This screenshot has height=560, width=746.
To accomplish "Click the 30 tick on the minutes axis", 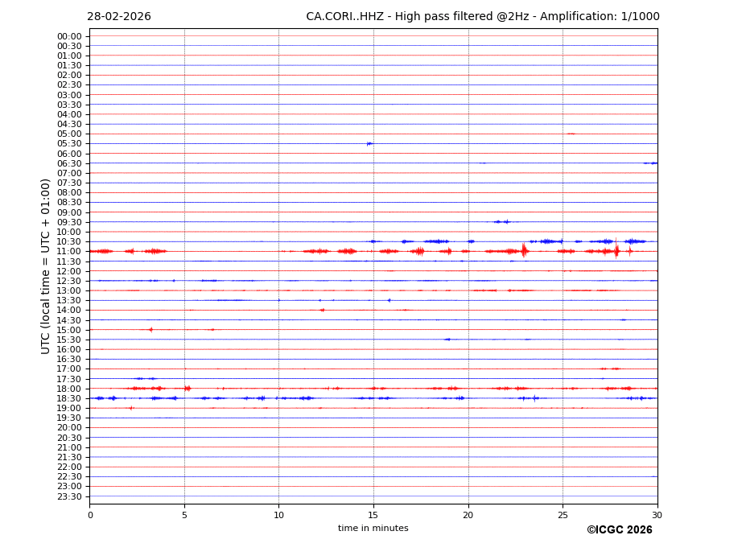I will point(657,515).
